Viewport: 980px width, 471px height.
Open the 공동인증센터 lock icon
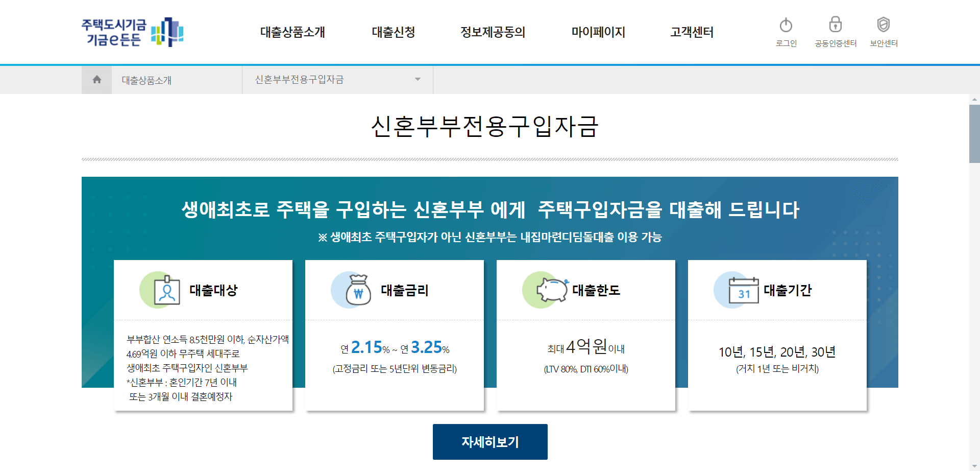[x=835, y=25]
